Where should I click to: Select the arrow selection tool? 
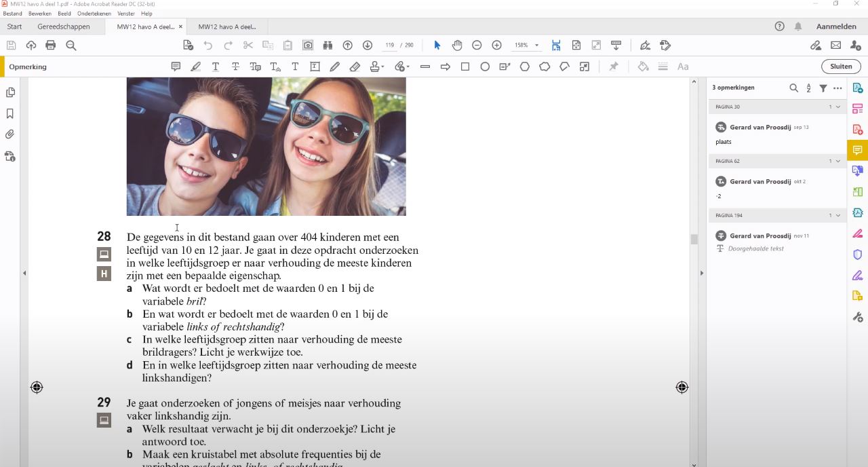(437, 45)
